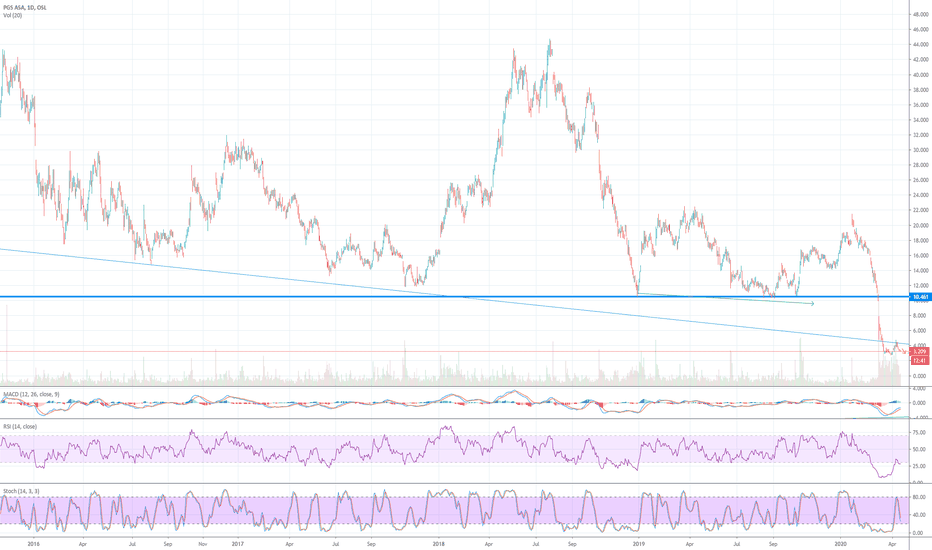Click the 30.000 price scale label
The height and width of the screenshot is (550, 932).
coord(921,150)
